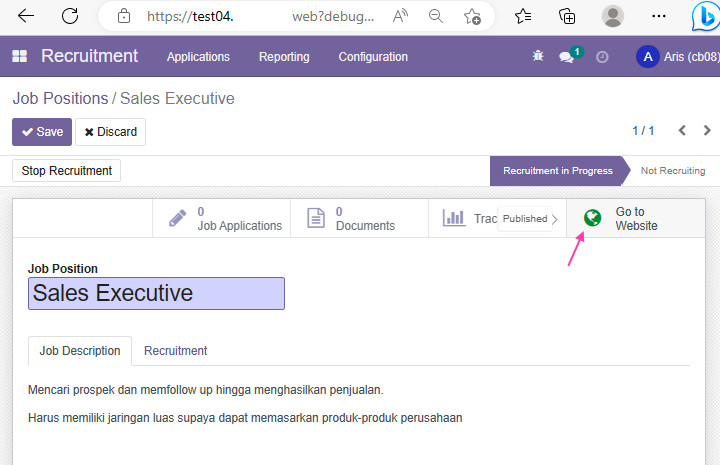Image resolution: width=720 pixels, height=465 pixels.
Task: Go to the previous record arrow
Action: (682, 130)
